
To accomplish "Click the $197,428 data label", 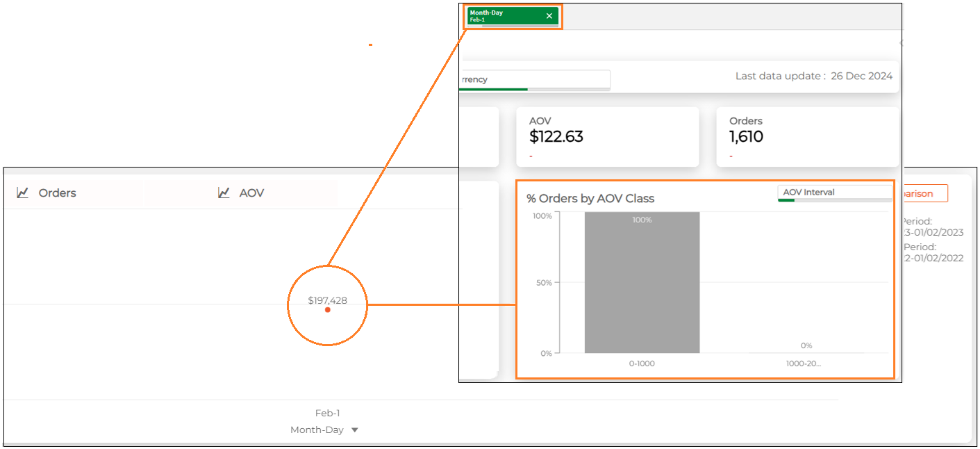I will 327,300.
